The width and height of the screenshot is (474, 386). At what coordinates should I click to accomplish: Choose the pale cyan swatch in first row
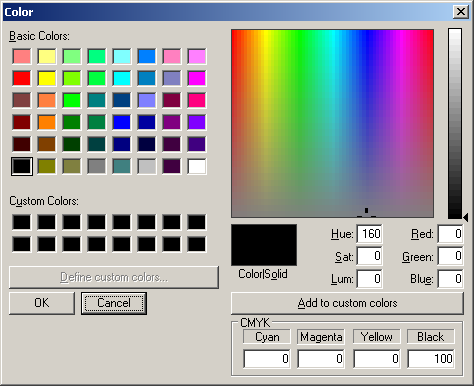point(122,56)
